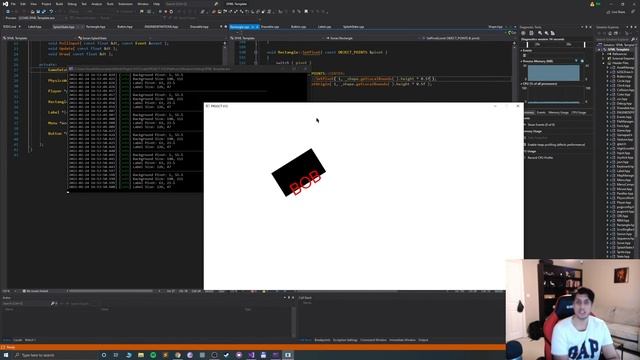Select Rectangle.hpp in Solution Explorer
This screenshot has width=640, height=360.
(625, 225)
